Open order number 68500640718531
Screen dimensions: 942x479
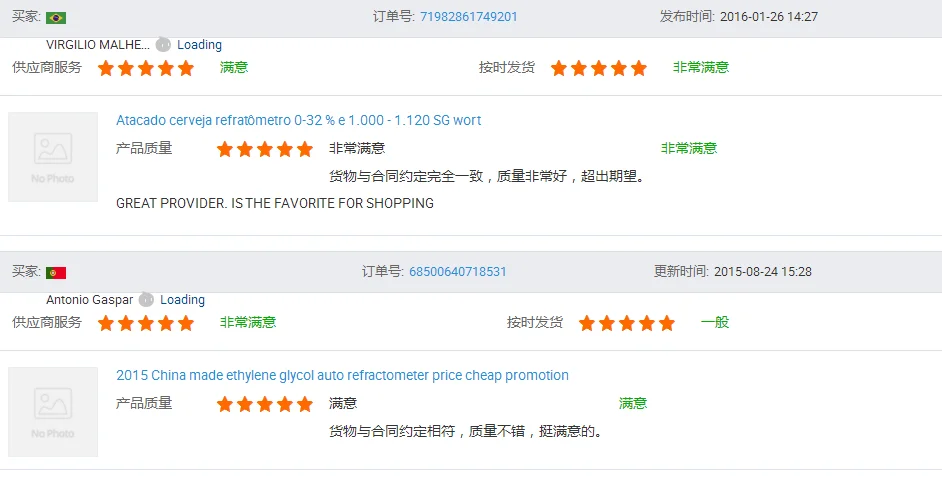(x=458, y=272)
